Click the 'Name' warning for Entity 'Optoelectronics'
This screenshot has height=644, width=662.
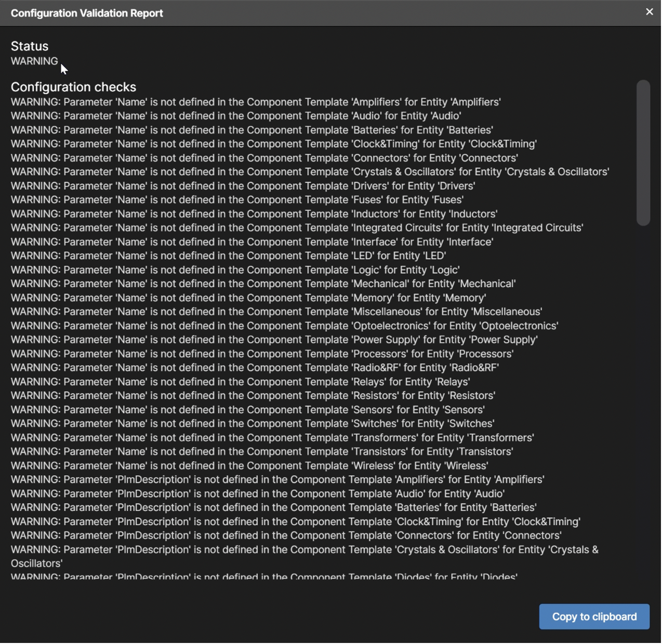[285, 326]
